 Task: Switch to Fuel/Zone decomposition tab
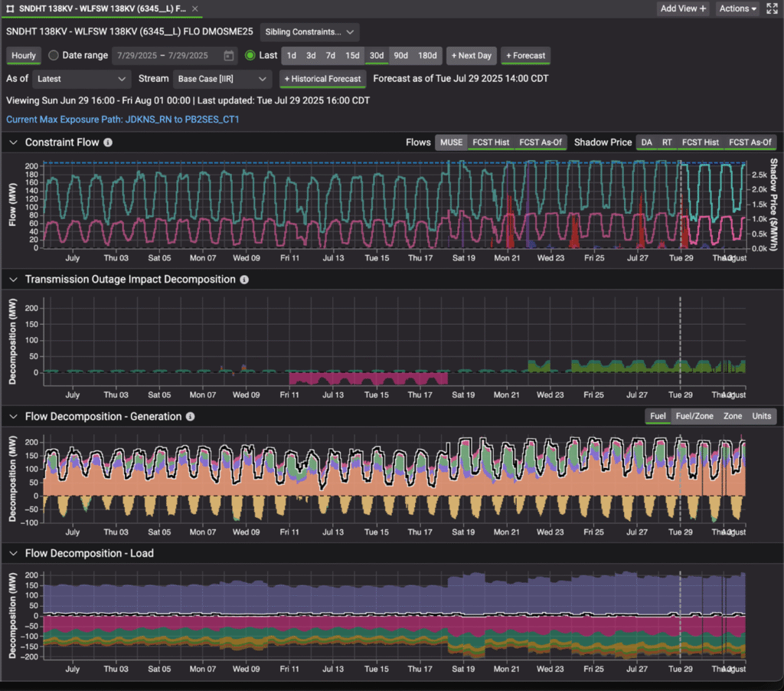pyautogui.click(x=693, y=416)
